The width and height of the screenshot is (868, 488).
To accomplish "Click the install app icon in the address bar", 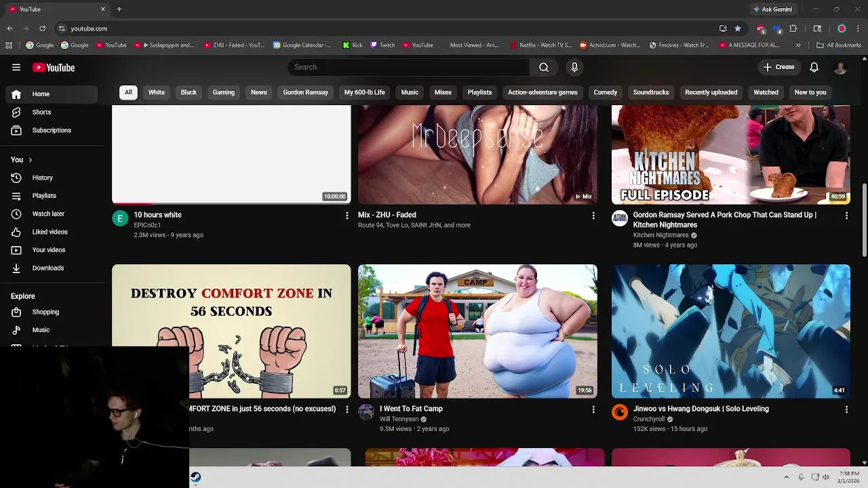I will click(723, 28).
